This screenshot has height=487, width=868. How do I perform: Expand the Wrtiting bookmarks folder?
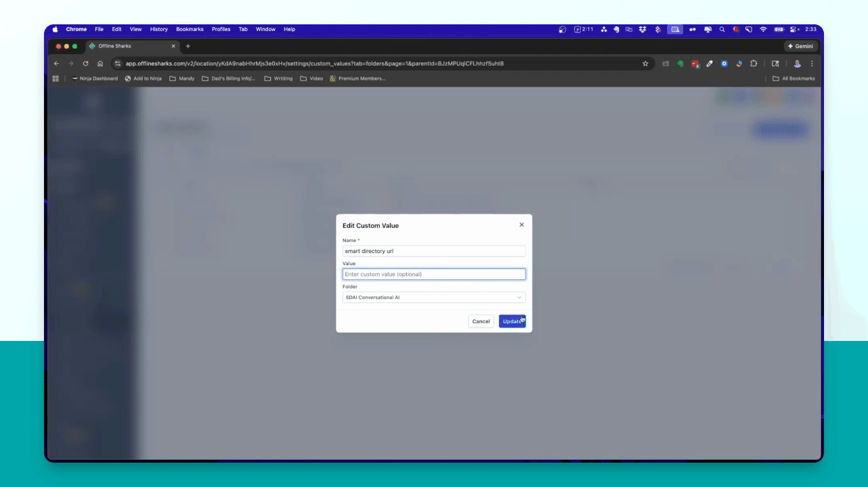[278, 78]
